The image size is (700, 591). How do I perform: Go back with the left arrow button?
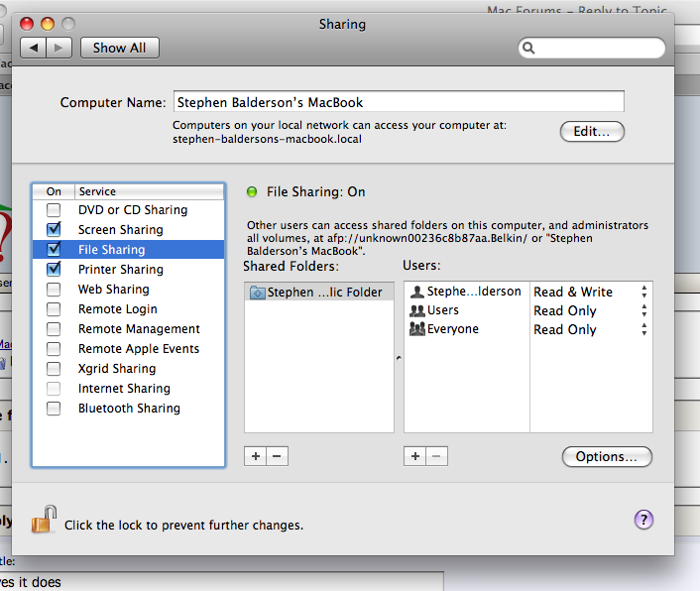(34, 48)
